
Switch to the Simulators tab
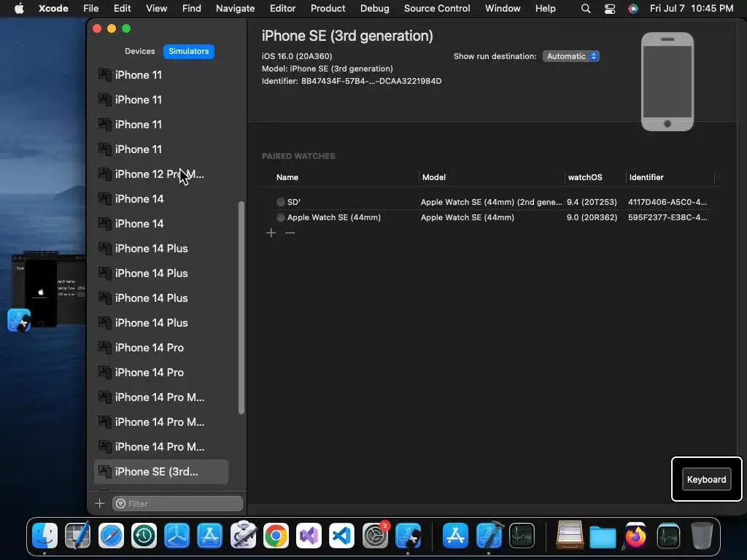pos(189,51)
